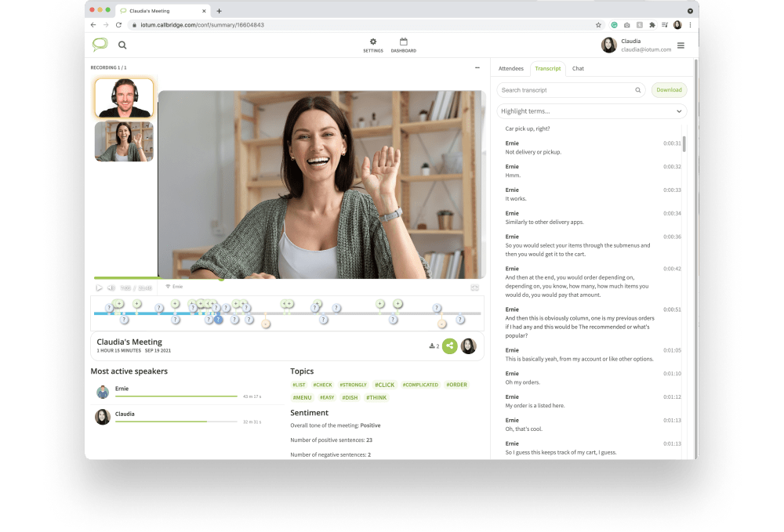784x532 pixels.
Task: Select the #COMPLICATED topic tag
Action: 420,385
